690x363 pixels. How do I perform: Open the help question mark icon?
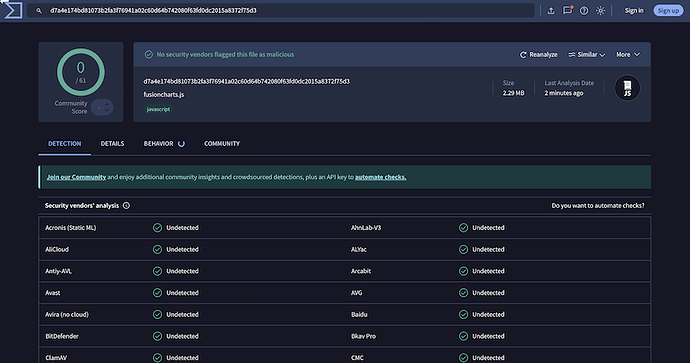[x=584, y=11]
